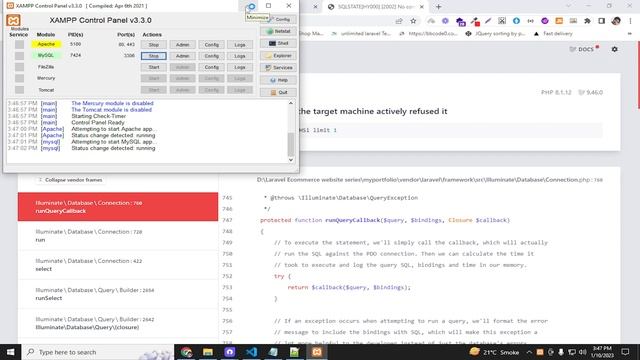Open Services from XAMPP panel
This screenshot has width=640, height=360.
pos(278,68)
